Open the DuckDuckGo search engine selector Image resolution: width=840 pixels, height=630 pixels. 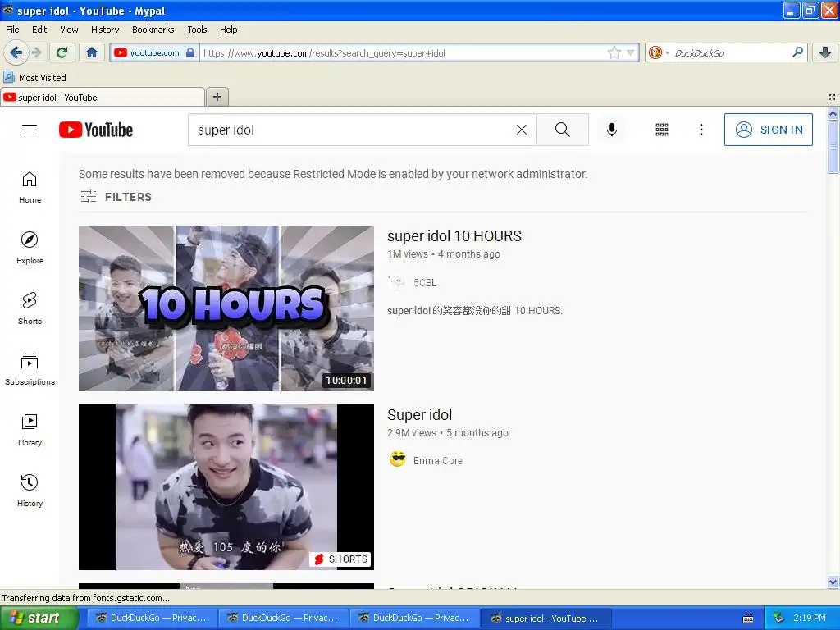point(659,52)
